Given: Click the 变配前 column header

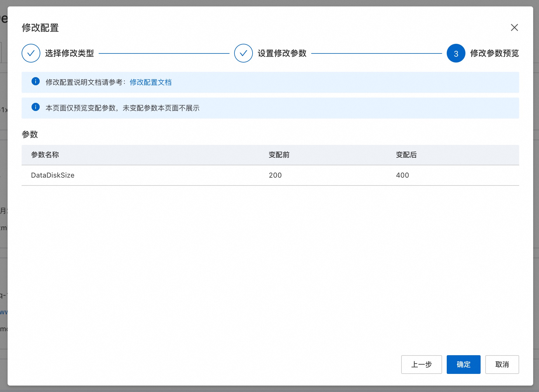Looking at the screenshot, I should (x=279, y=155).
